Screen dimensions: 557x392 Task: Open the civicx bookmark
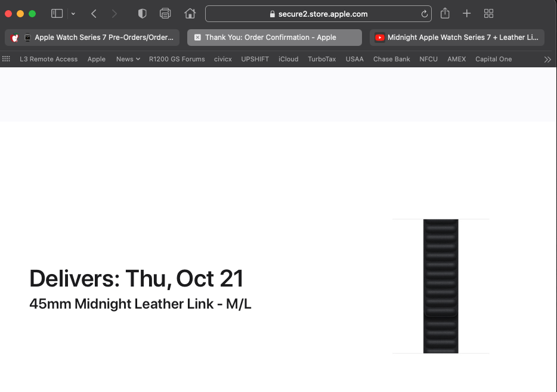[222, 59]
